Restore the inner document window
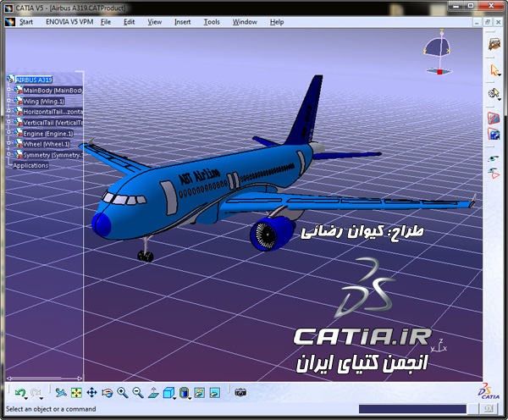This screenshot has width=508, height=420. click(x=488, y=22)
